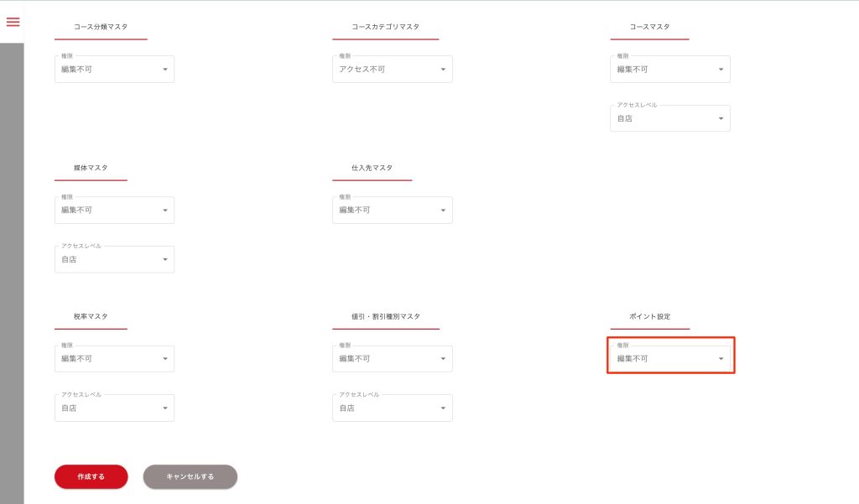Open 媒体マスタ 権限 dropdown
Image resolution: width=859 pixels, height=504 pixels.
114,210
